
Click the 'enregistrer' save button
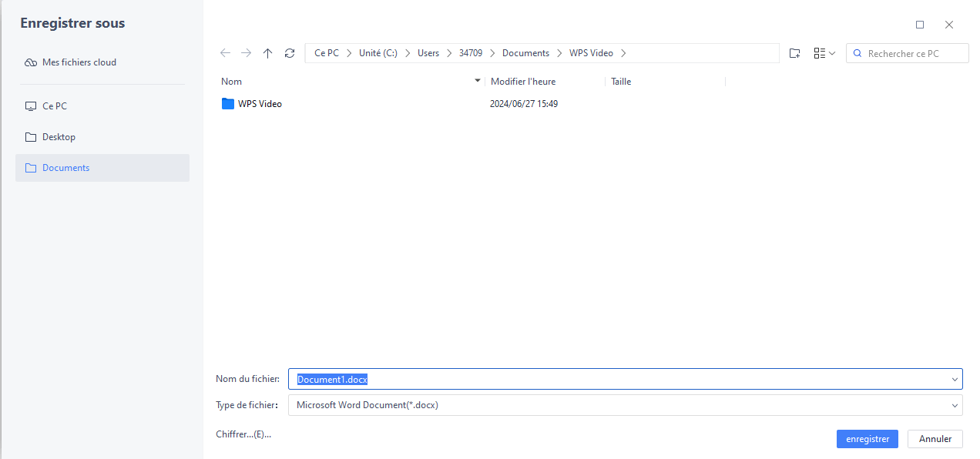[868, 438]
